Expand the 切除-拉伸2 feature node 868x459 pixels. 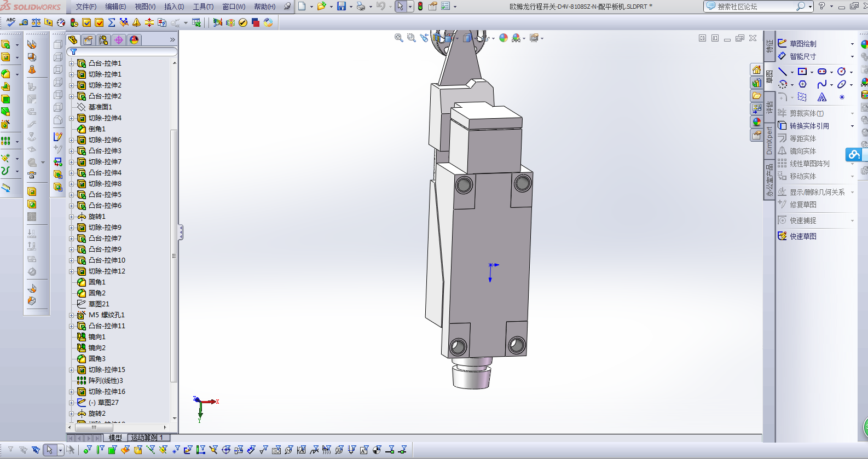click(x=71, y=85)
